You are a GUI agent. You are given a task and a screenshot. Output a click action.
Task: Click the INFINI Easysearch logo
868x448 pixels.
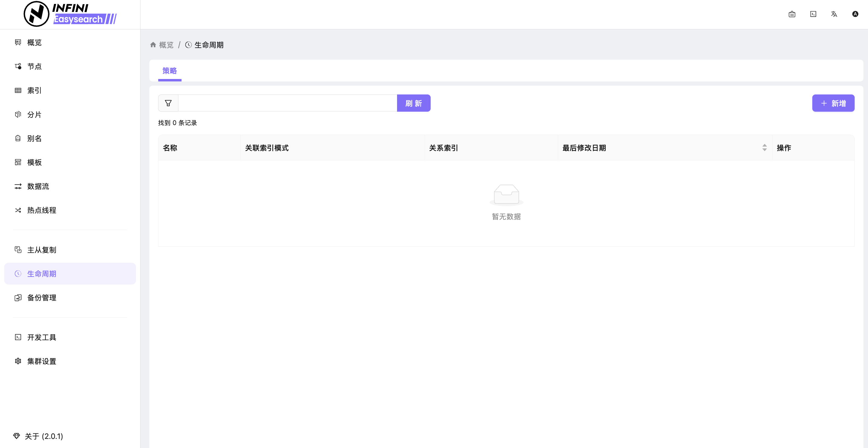[70, 14]
